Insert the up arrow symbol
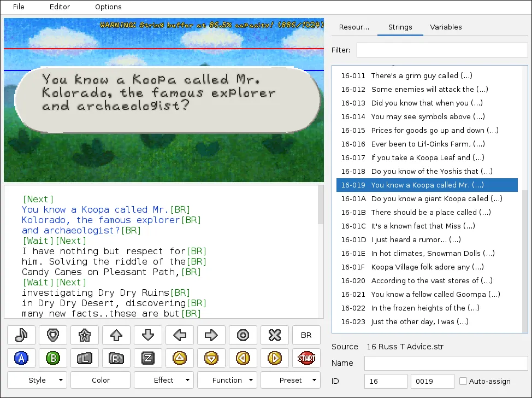The image size is (532, 398). pos(116,335)
